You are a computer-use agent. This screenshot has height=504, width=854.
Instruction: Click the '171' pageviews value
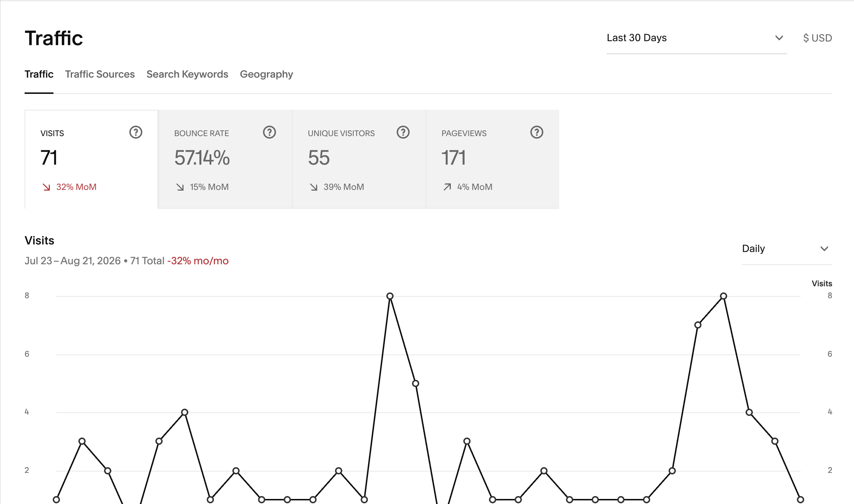(x=453, y=158)
